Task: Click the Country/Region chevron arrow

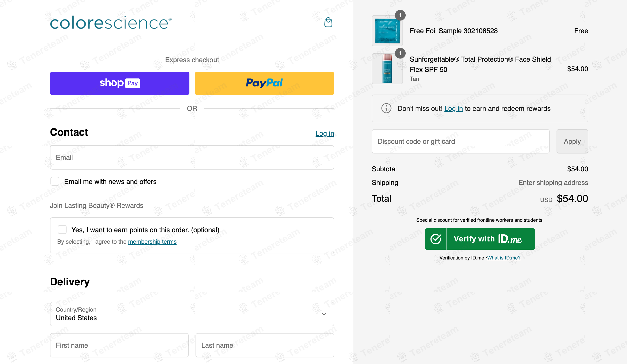Action: click(x=324, y=314)
